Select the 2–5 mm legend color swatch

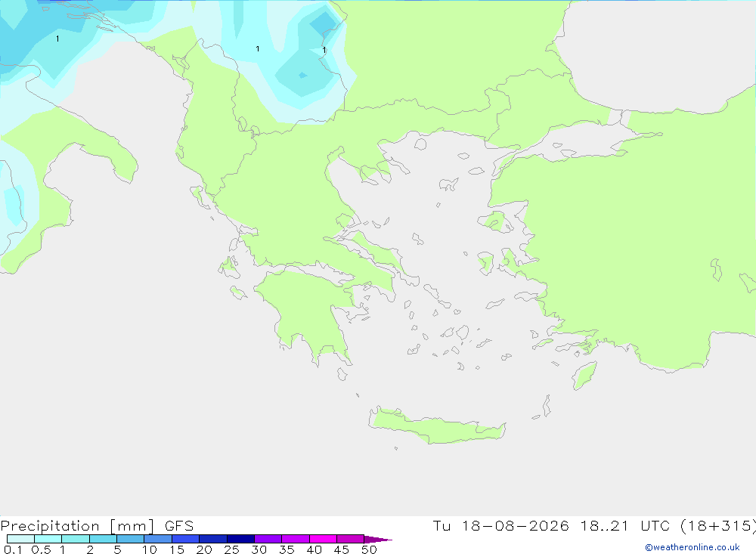pyautogui.click(x=103, y=539)
